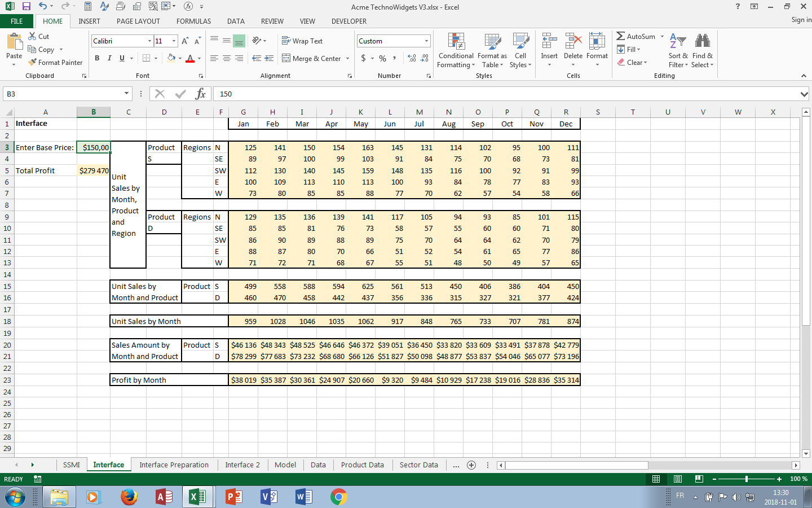
Task: Click the Find & Select icon
Action: [x=703, y=51]
